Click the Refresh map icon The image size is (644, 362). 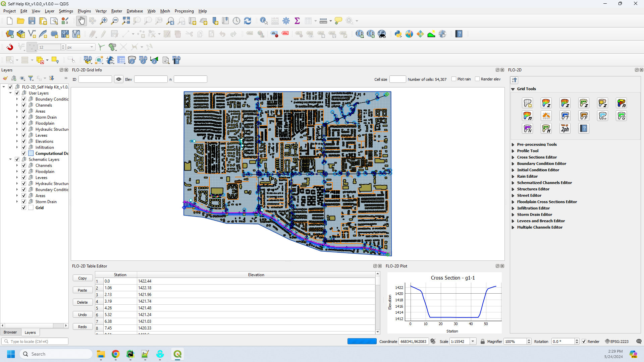[x=248, y=21]
